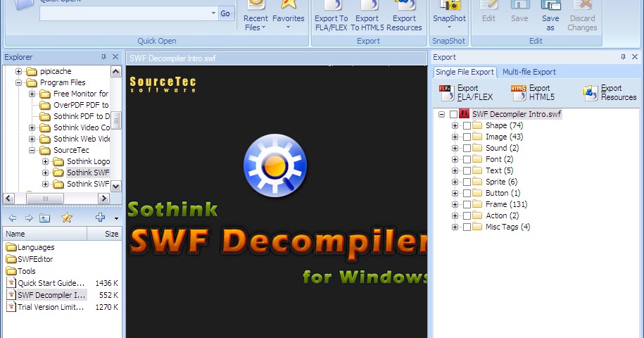Click Explorer tree vertical scrollbar down arrow
644x338 pixels.
pos(116,186)
